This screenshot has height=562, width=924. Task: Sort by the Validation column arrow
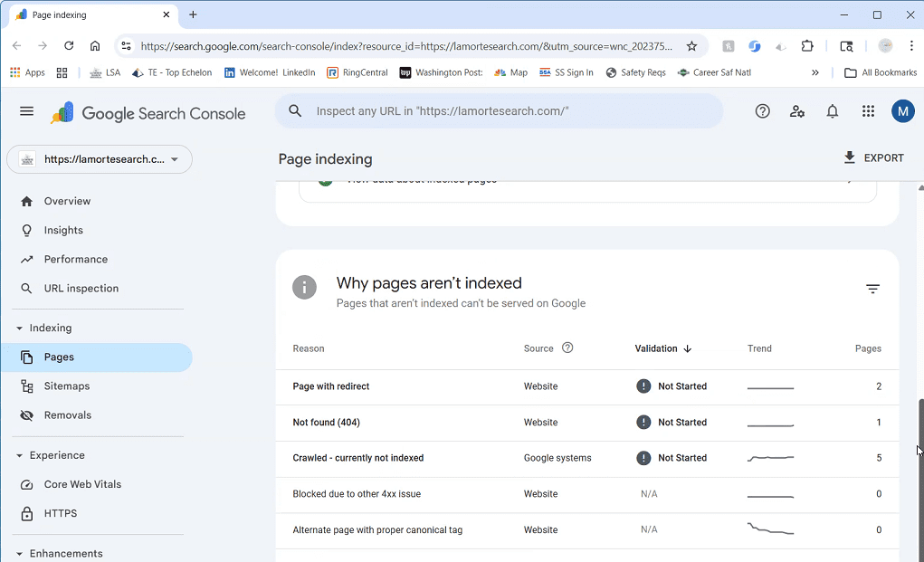pos(687,348)
